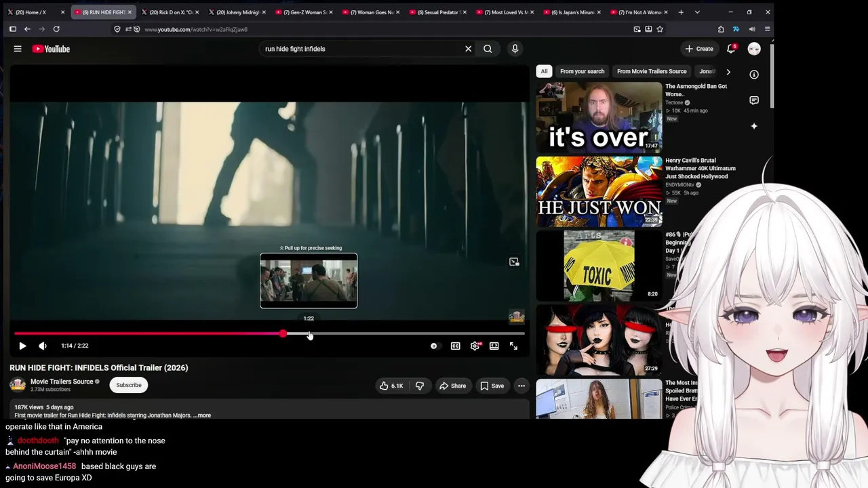
Task: Open the browser application menu
Action: click(767, 29)
